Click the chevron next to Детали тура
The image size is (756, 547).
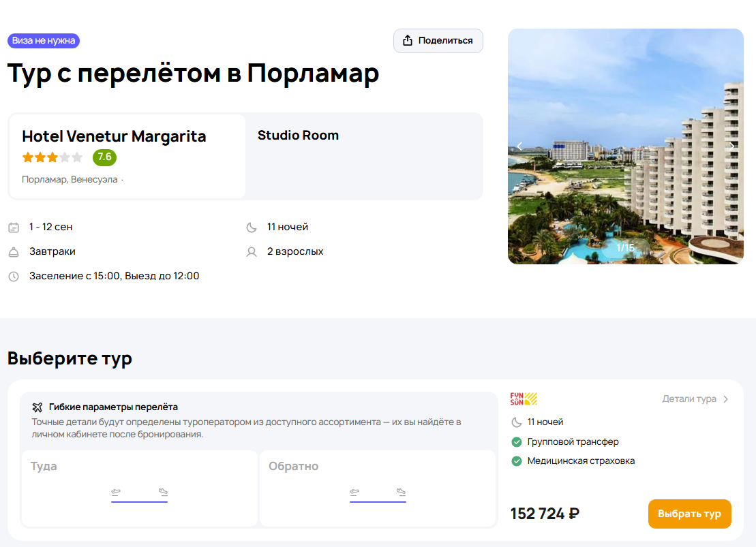click(x=725, y=399)
